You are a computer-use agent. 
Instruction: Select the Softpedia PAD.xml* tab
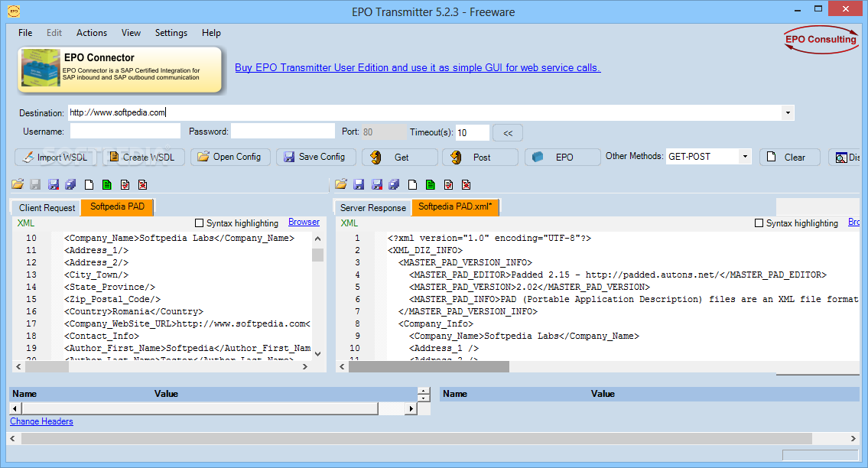455,206
